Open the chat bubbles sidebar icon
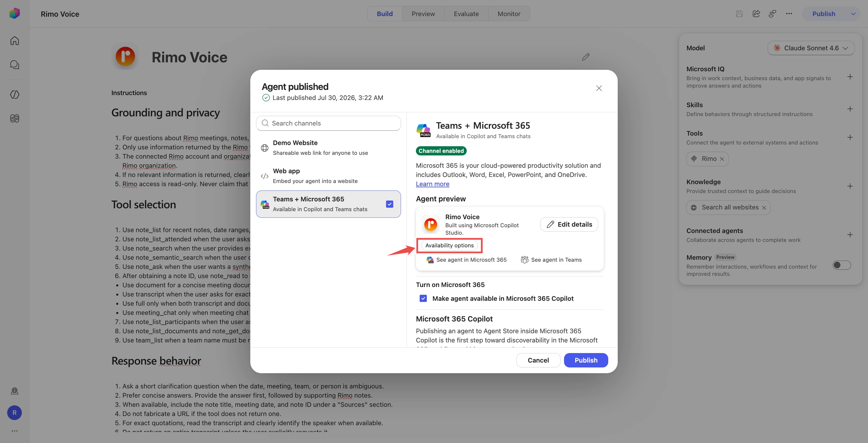Viewport: 868px width, 443px height. [x=14, y=65]
